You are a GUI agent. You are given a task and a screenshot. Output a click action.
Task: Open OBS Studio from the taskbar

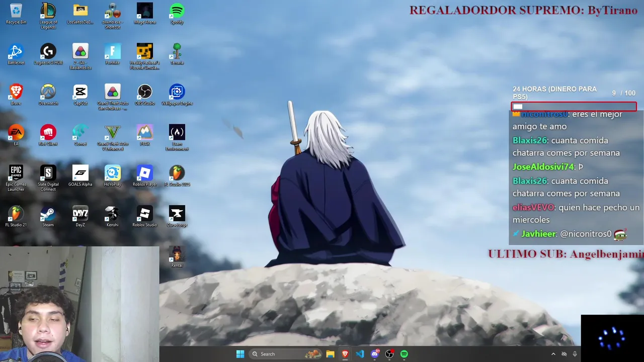pyautogui.click(x=389, y=354)
